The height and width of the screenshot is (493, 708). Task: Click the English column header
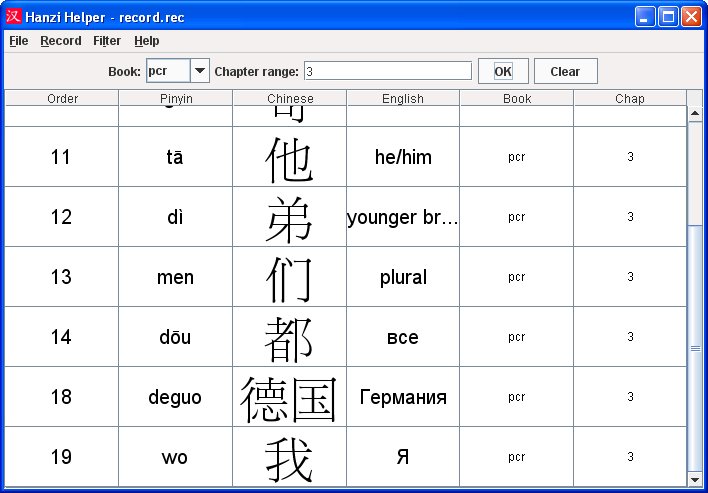point(403,98)
